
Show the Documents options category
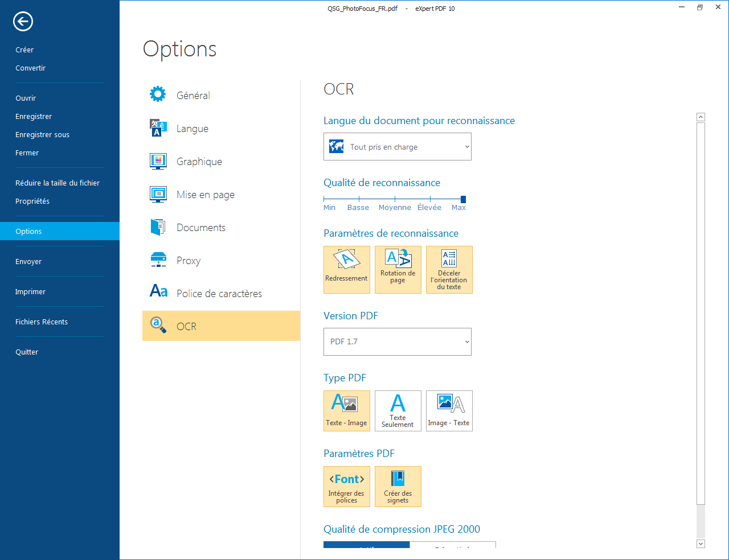[221, 227]
